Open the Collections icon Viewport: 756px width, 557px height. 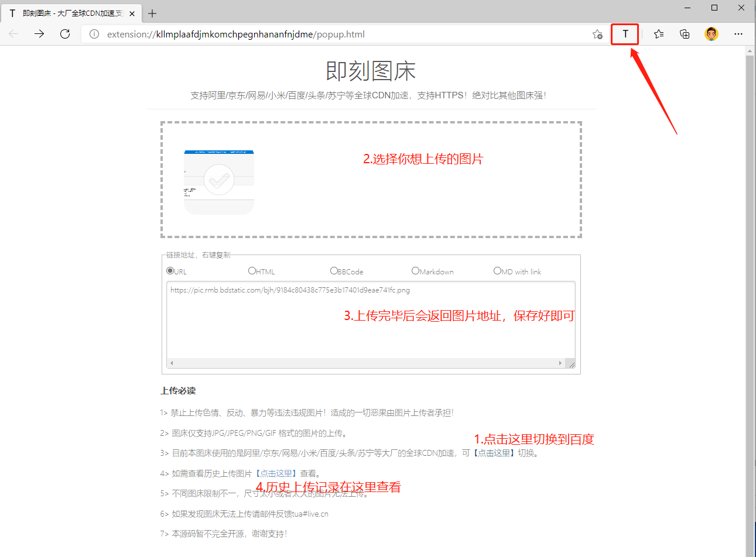(685, 34)
